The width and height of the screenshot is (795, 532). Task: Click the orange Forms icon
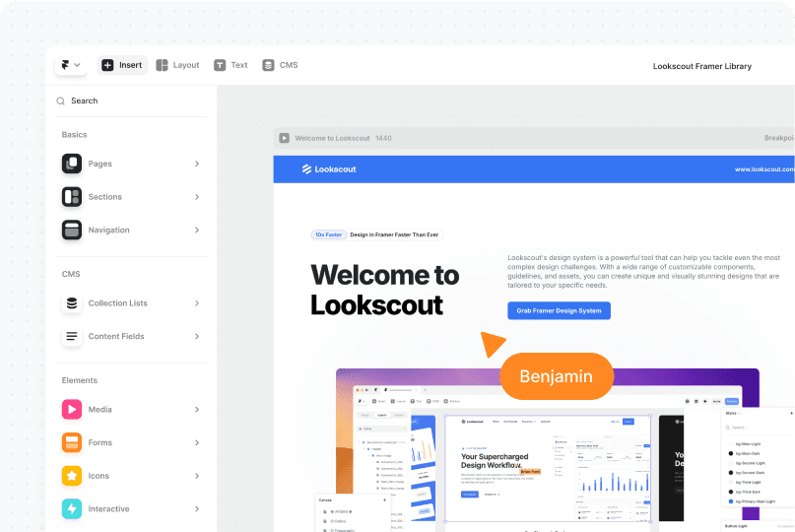pos(72,442)
